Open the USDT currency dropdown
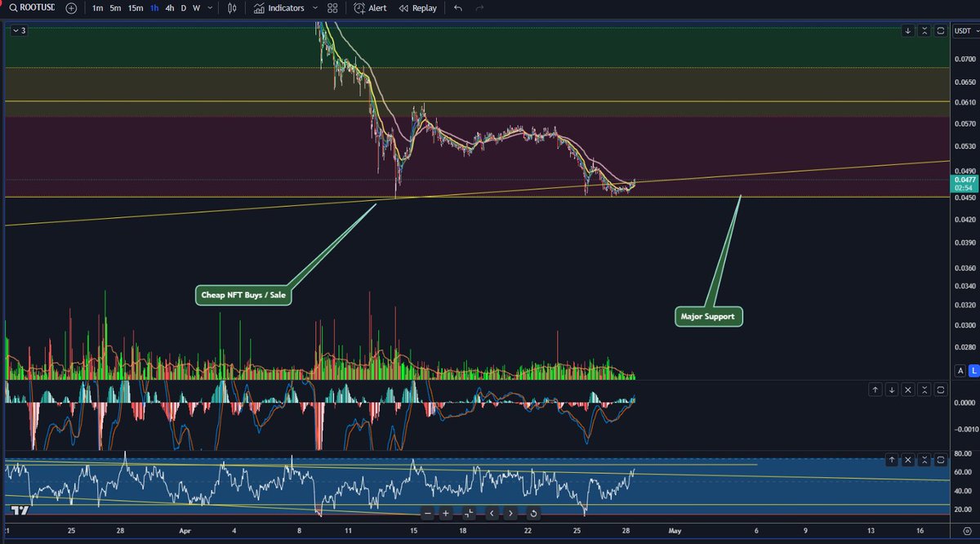This screenshot has height=544, width=980. click(964, 31)
